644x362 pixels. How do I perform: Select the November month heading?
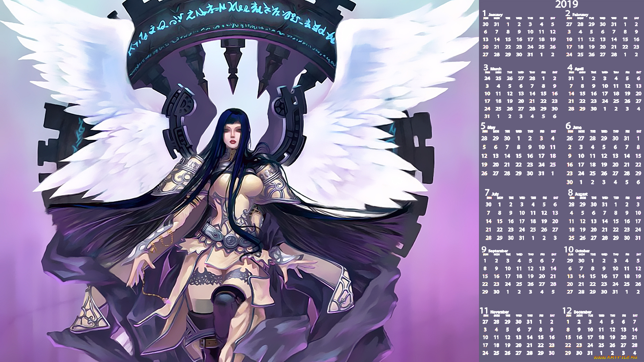499,312
